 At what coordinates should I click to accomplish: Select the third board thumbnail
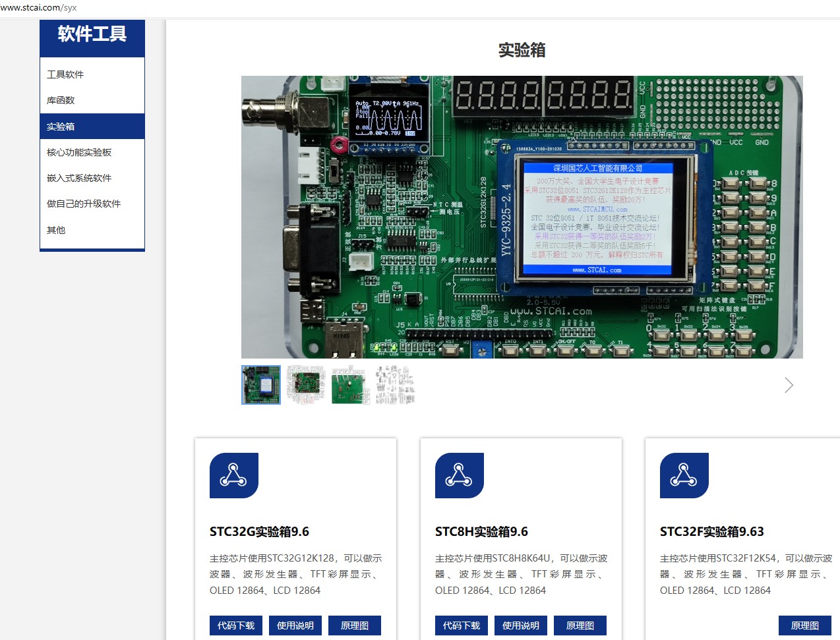click(x=349, y=385)
